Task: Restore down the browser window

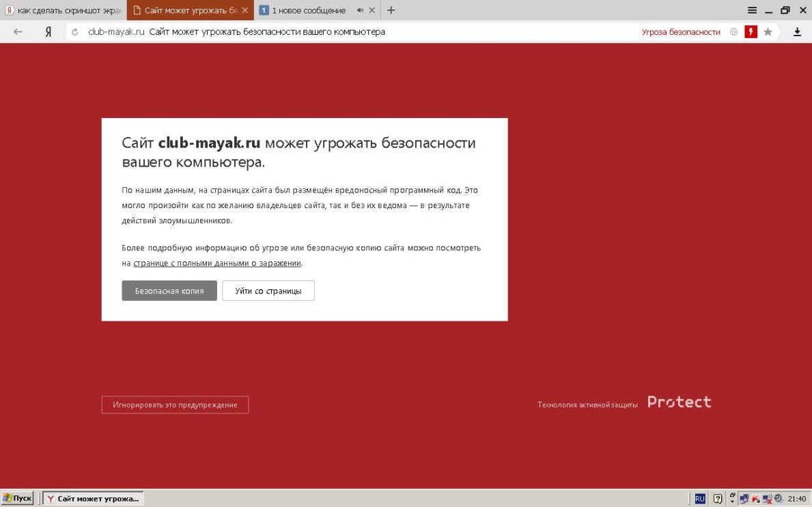Action: pos(785,10)
